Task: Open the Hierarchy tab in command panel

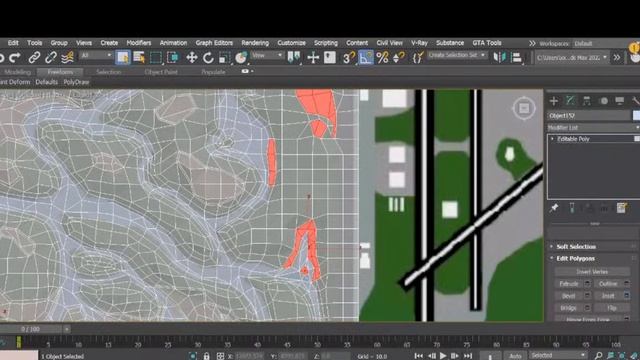Action: pos(587,101)
